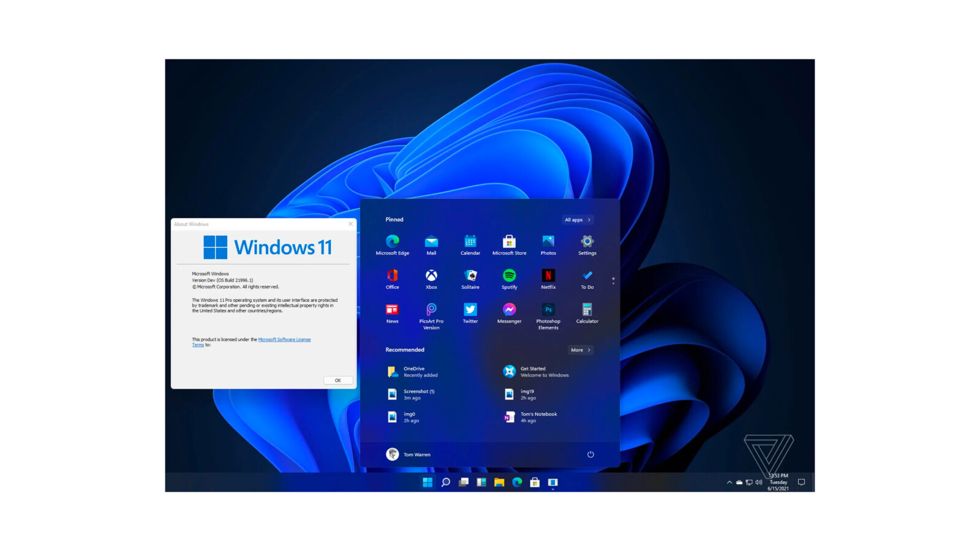Open Search from the taskbar
Screen dimensions: 980x551
coord(445,482)
